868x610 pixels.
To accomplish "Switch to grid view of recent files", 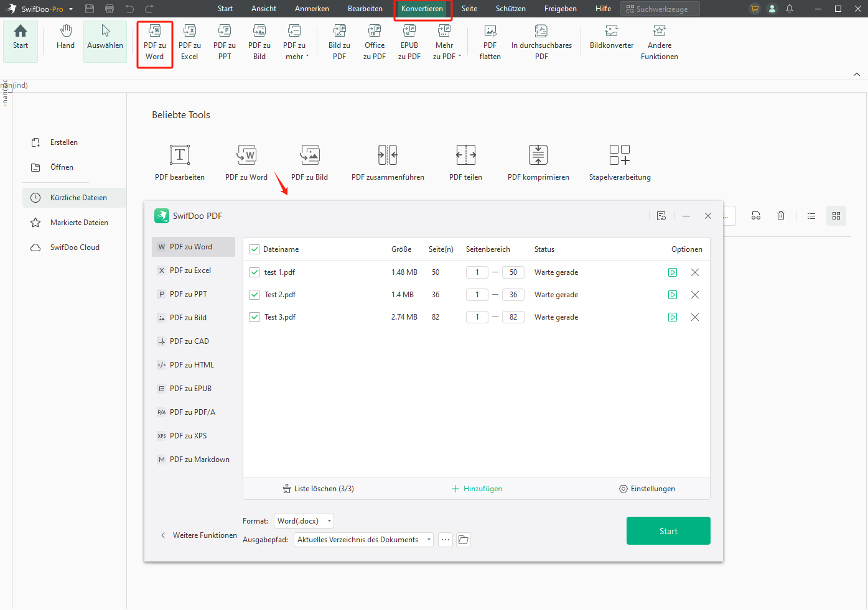I will coord(836,216).
